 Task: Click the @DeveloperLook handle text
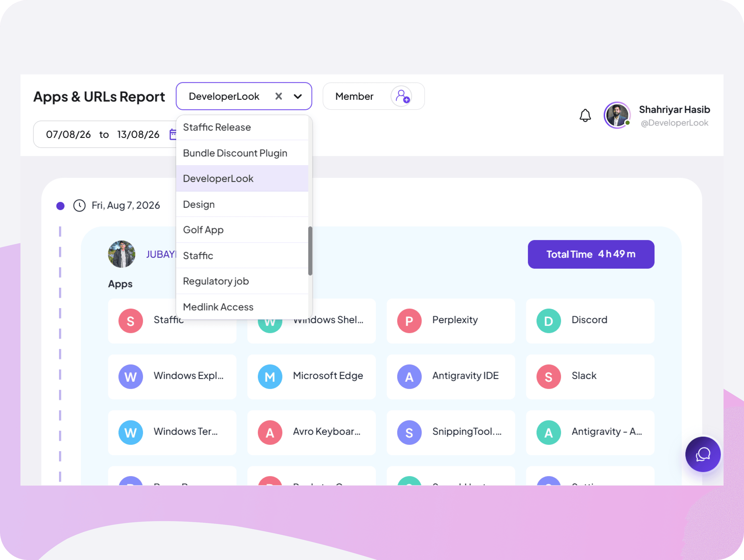point(674,123)
